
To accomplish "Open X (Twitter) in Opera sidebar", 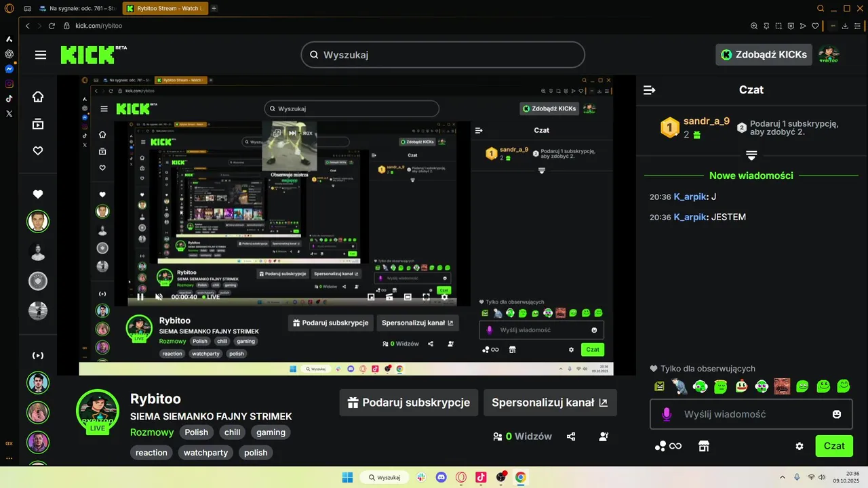I will point(9,114).
